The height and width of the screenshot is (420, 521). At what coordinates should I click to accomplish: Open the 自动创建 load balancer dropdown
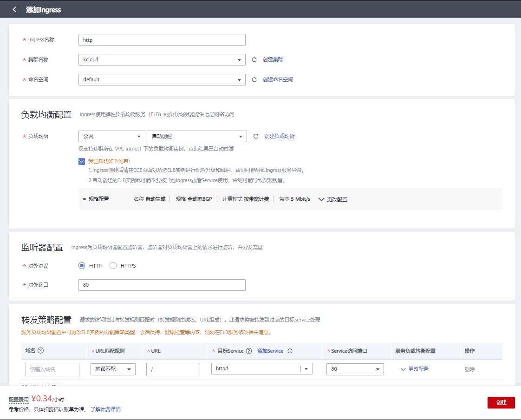point(197,136)
